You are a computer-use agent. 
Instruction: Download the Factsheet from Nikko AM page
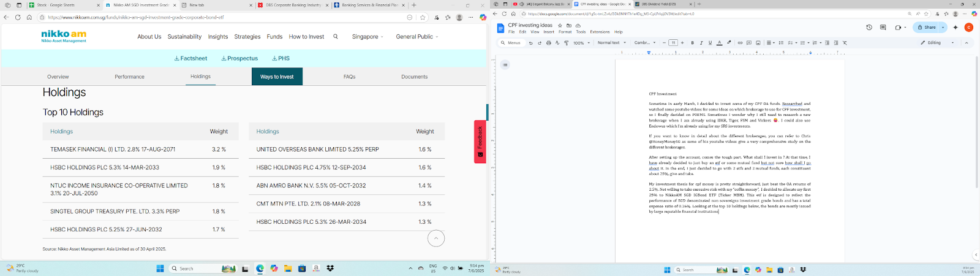pyautogui.click(x=190, y=58)
